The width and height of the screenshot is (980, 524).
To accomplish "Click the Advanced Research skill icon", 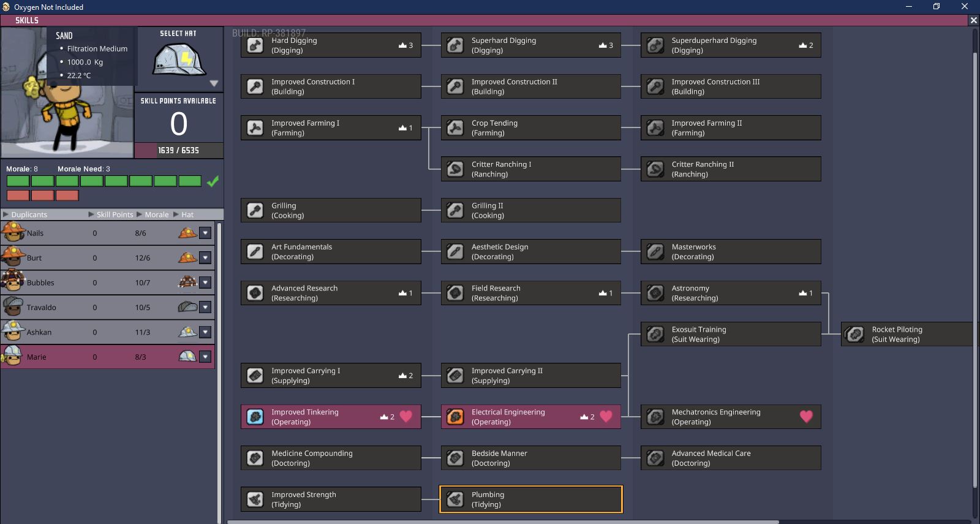I will (x=255, y=293).
